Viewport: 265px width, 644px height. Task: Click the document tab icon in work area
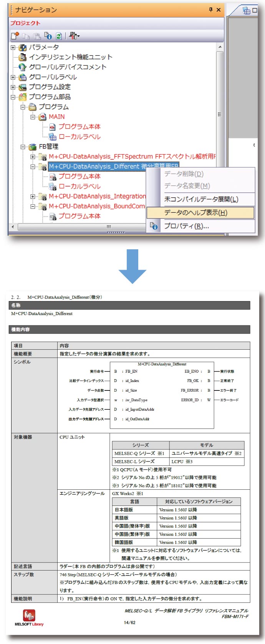246,10
